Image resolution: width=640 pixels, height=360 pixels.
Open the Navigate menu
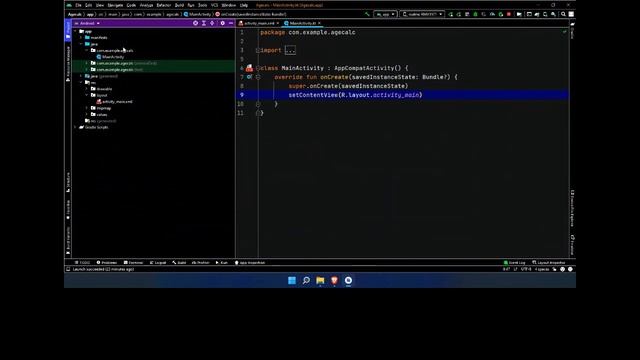tap(115, 5)
